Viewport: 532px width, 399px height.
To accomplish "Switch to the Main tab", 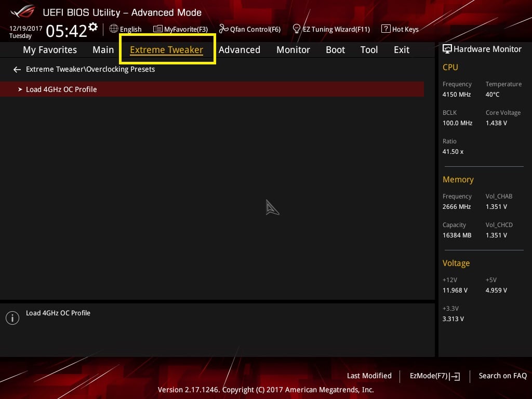I will [103, 50].
